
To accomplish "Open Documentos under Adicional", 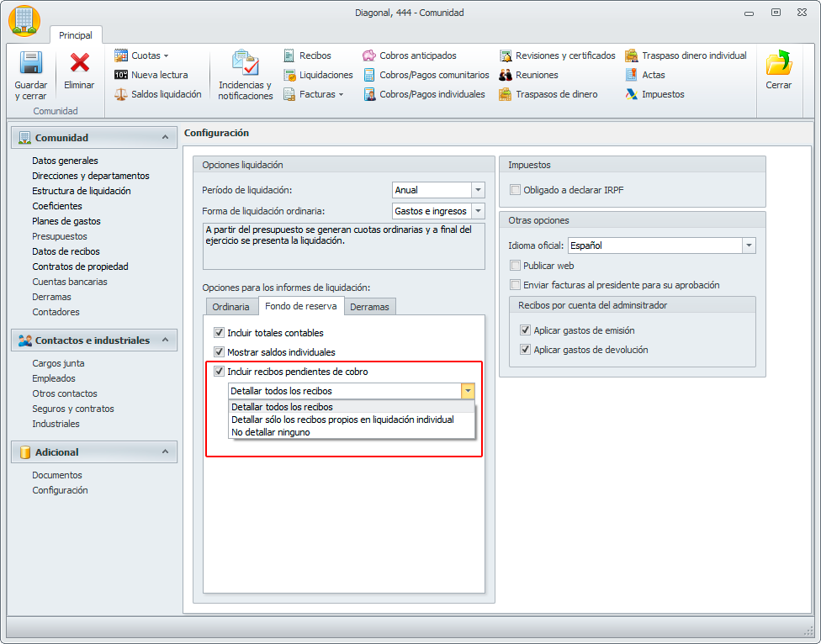I will 57,475.
